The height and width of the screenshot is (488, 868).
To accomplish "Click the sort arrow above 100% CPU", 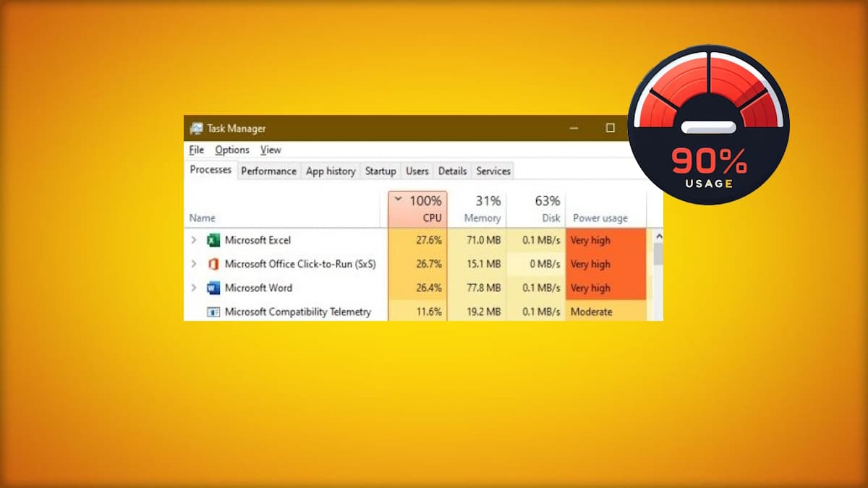I will pyautogui.click(x=399, y=200).
